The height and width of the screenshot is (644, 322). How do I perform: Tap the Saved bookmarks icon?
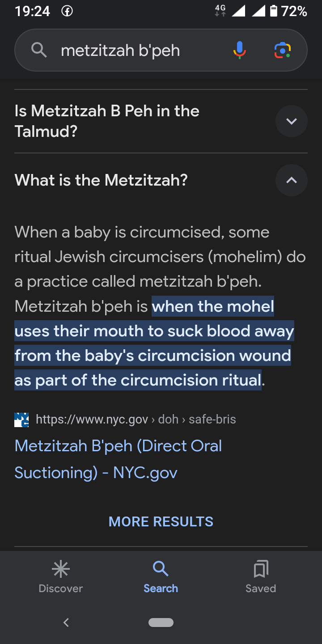(261, 569)
